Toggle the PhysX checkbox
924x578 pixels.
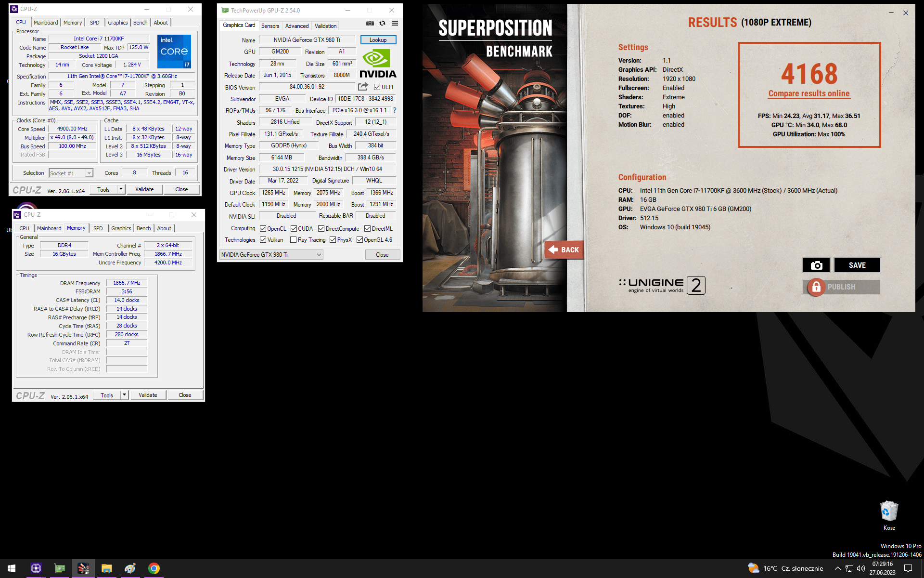point(333,240)
